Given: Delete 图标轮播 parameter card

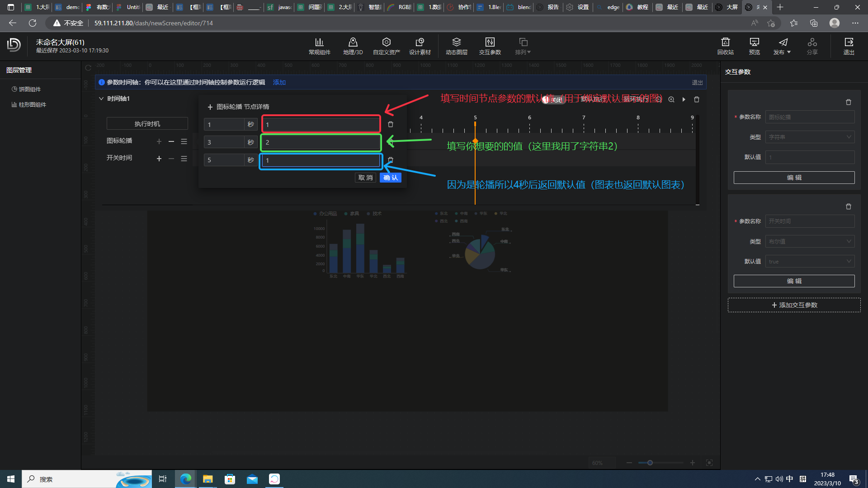Looking at the screenshot, I should pos(849,102).
